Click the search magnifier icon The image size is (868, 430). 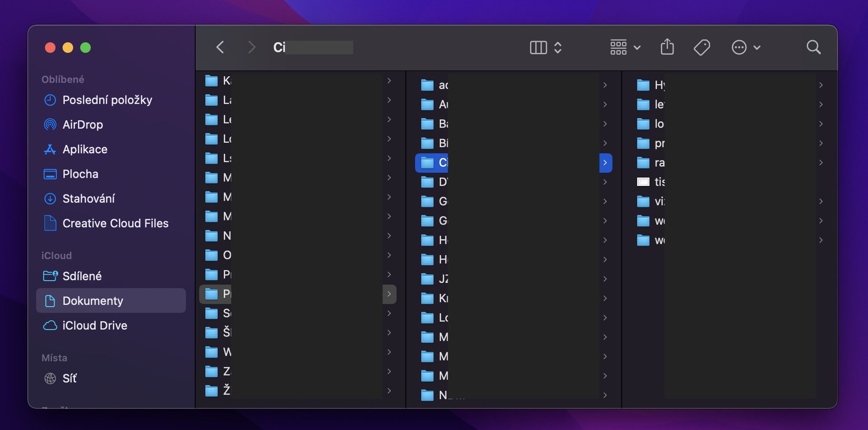tap(813, 47)
